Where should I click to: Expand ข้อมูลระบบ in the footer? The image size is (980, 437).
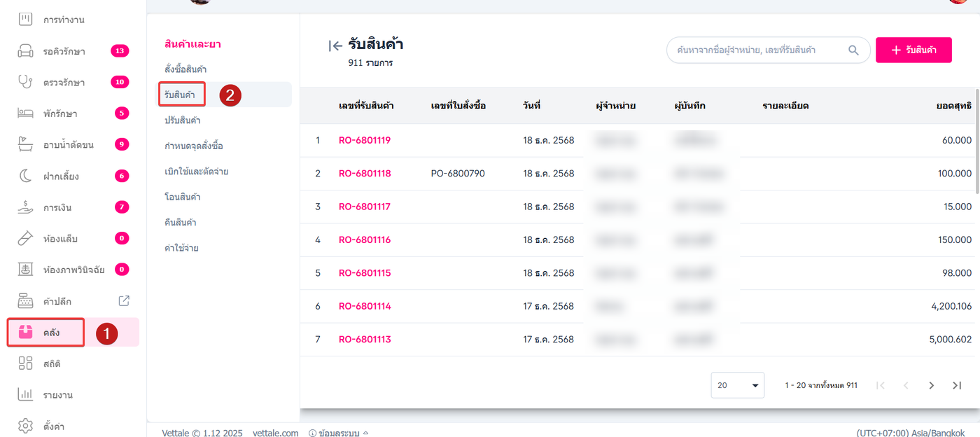click(x=339, y=433)
